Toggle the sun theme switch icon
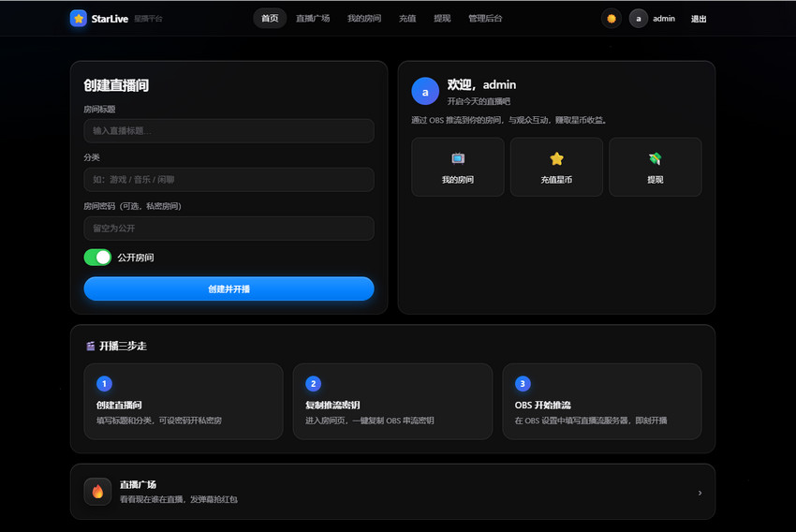Screen dimensions: 796x532 tap(612, 19)
